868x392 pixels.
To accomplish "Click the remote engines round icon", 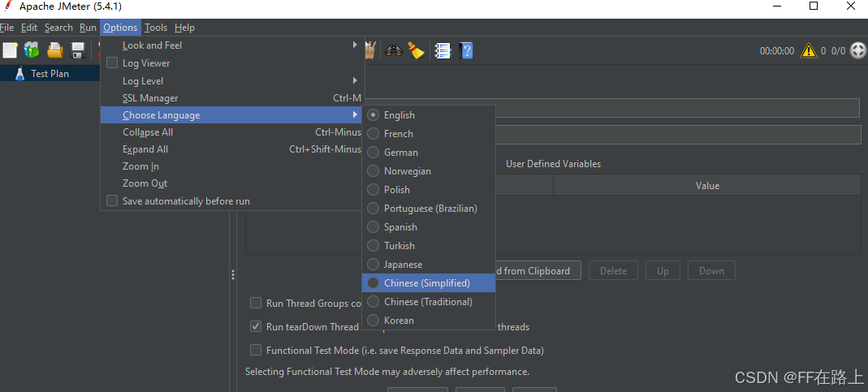I will pyautogui.click(x=857, y=51).
